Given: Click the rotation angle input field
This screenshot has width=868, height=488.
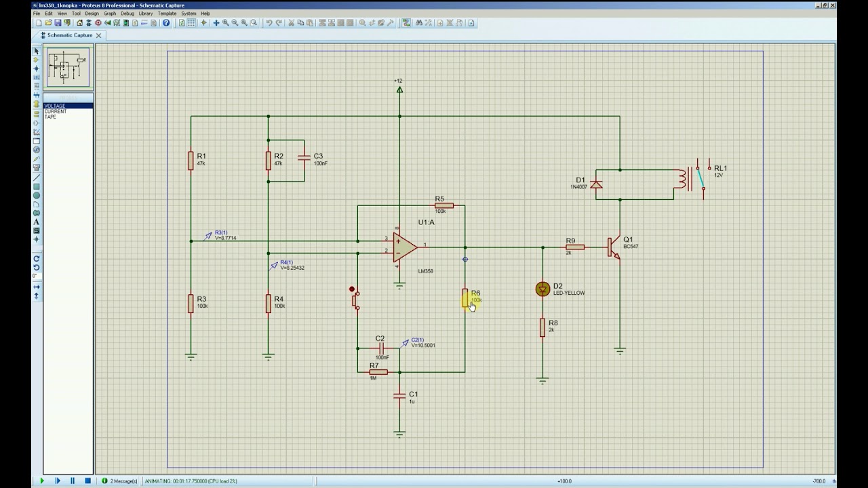Looking at the screenshot, I should 37,277.
